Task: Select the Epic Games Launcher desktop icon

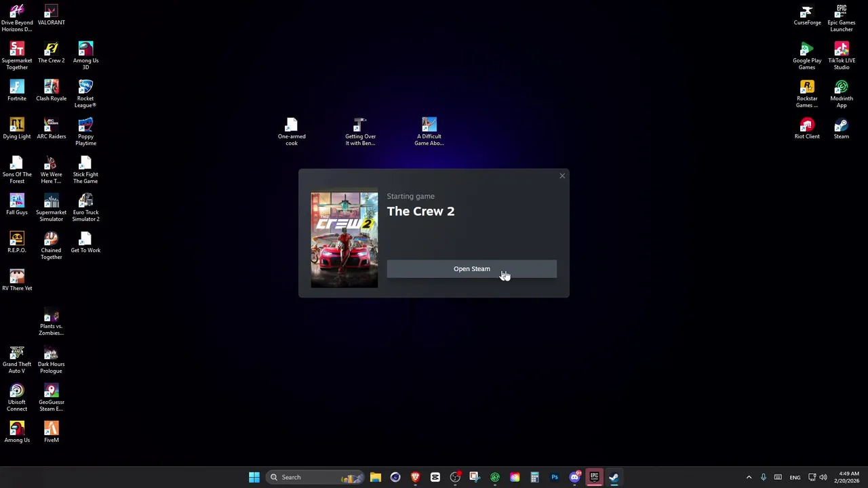Action: pos(842,18)
